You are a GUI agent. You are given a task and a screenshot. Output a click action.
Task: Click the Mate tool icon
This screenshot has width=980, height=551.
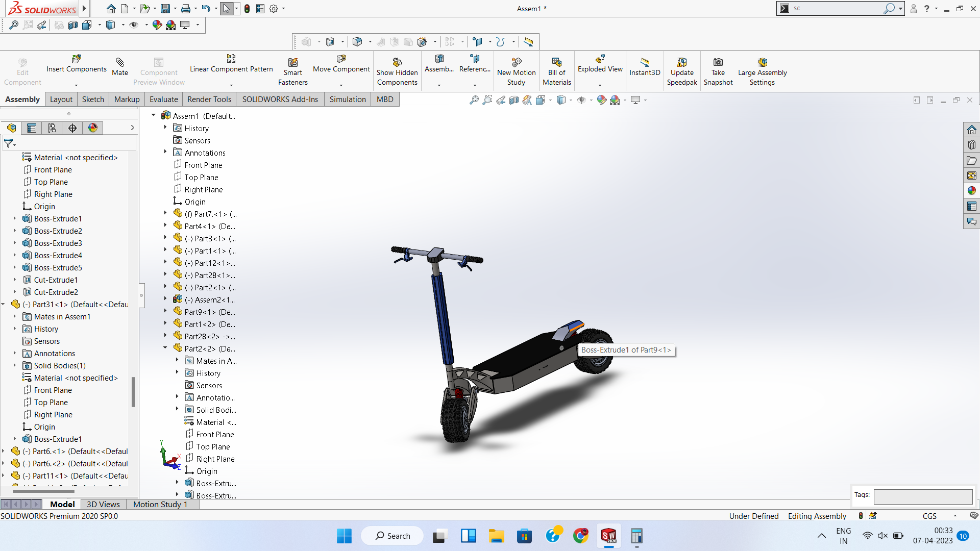[120, 63]
